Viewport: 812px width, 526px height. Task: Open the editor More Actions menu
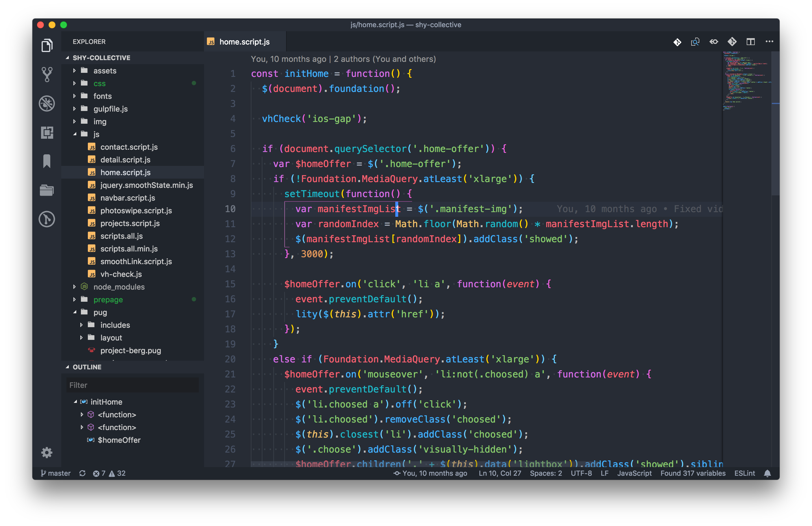pyautogui.click(x=769, y=42)
